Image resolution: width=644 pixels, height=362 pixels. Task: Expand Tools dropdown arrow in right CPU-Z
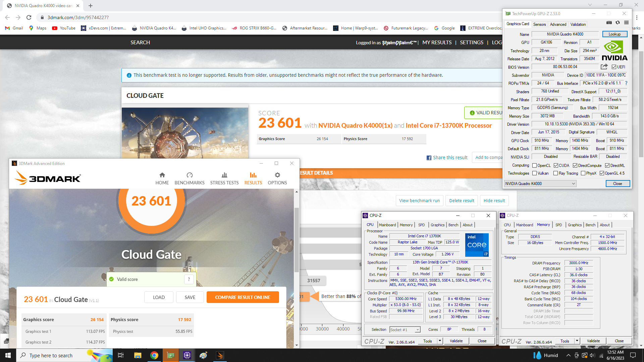point(577,341)
